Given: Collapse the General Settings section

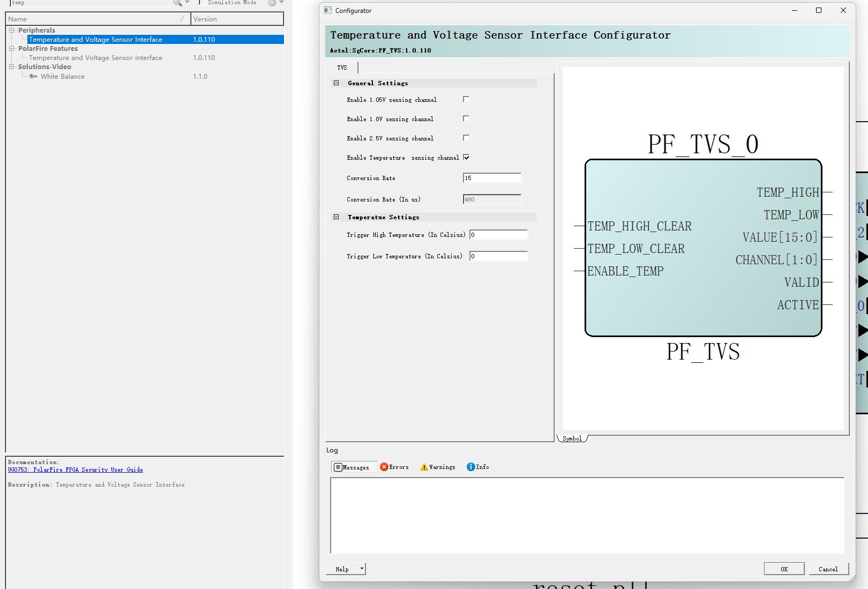Looking at the screenshot, I should pyautogui.click(x=336, y=83).
